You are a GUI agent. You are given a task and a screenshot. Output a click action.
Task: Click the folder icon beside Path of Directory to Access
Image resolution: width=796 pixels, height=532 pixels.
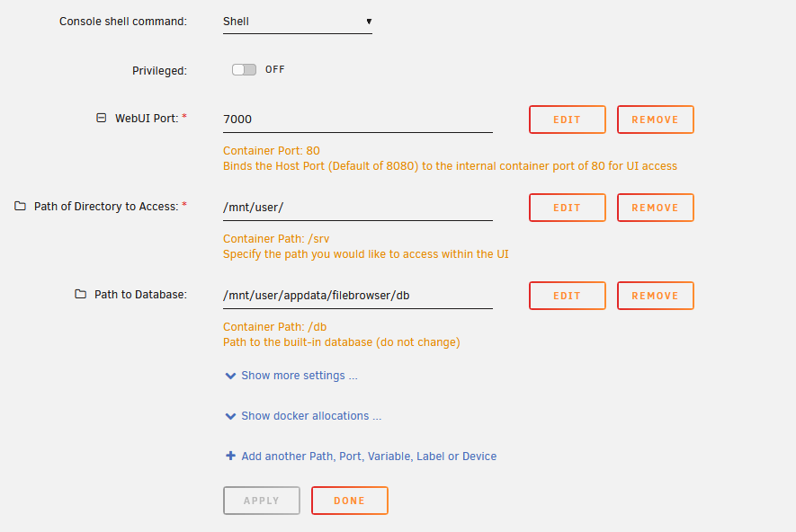click(20, 206)
